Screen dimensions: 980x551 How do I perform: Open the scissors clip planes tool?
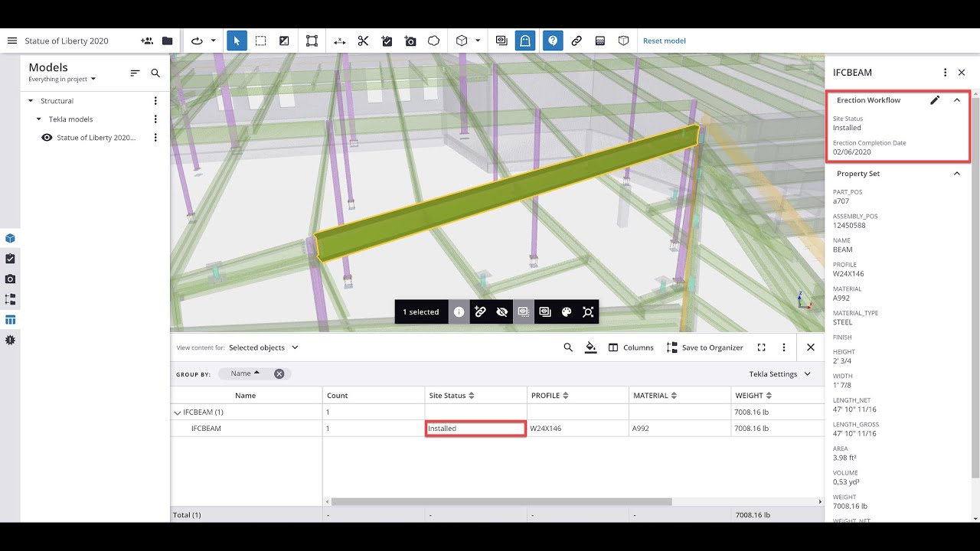click(363, 41)
